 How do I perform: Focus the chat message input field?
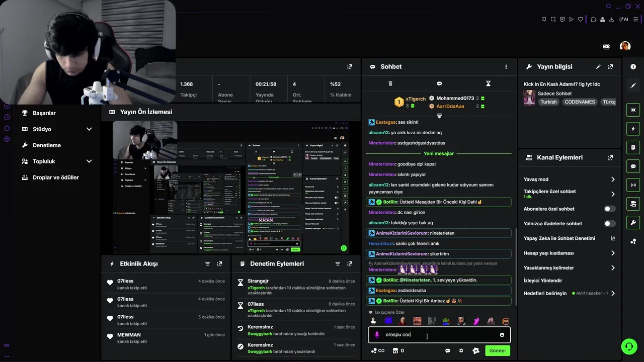[439, 335]
